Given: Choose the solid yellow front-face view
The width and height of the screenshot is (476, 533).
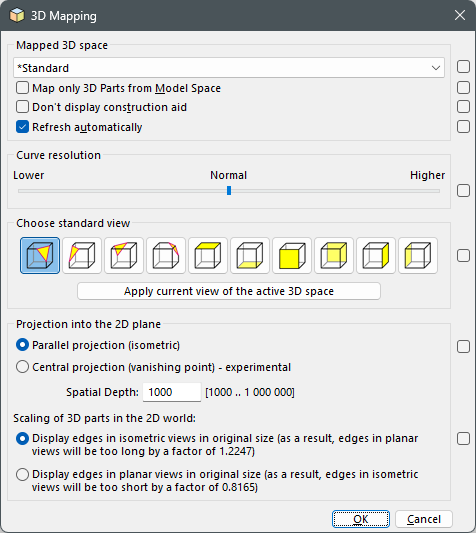Looking at the screenshot, I should pyautogui.click(x=292, y=255).
